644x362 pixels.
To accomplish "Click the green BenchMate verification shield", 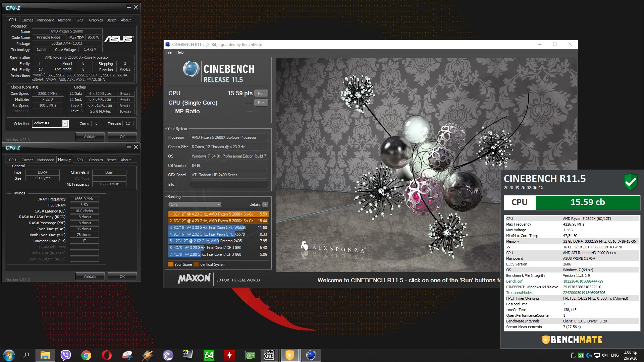I will coord(631,182).
